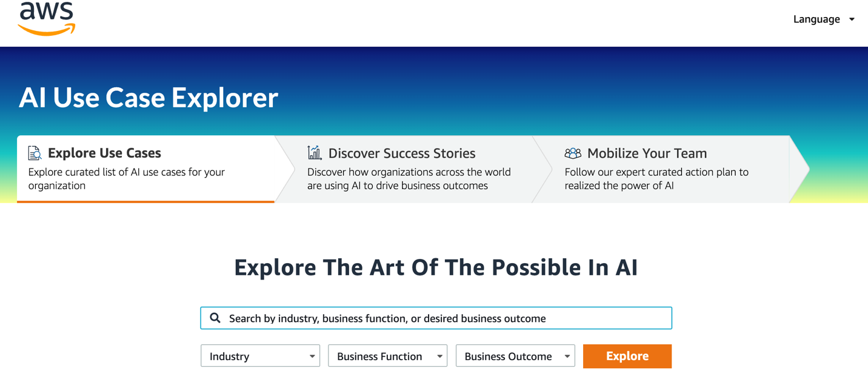Click the bar chart icon beside Discover Success Stories

314,153
